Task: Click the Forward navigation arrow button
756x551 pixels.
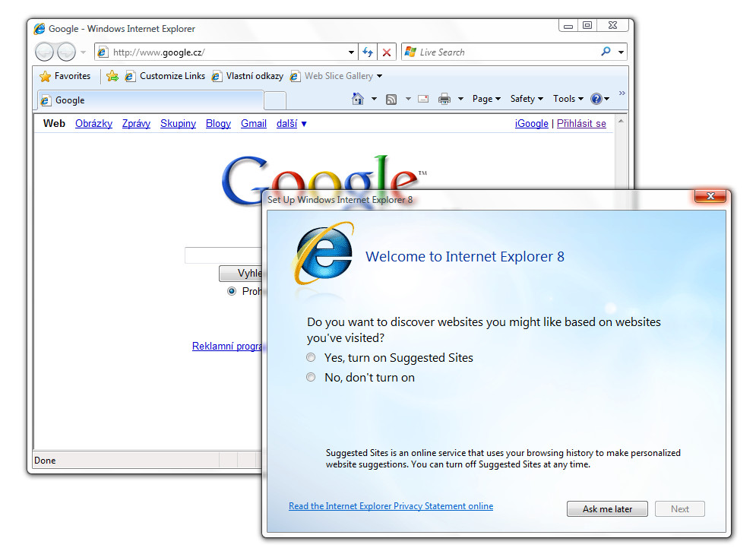Action: (67, 52)
